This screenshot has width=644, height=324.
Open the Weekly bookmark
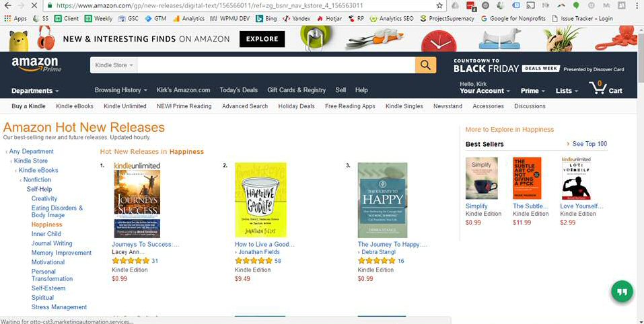coord(98,18)
